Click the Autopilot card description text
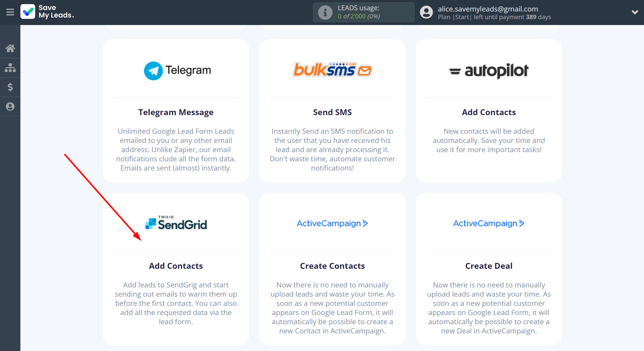644x351 pixels. pos(489,140)
